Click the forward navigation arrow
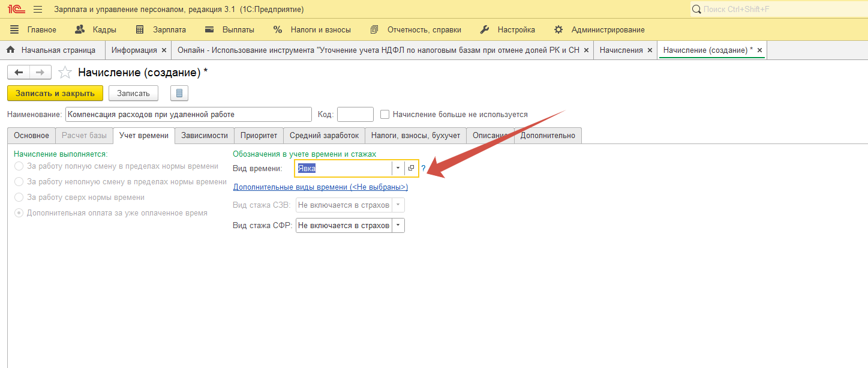Viewport: 868px width, 368px height. coord(40,73)
